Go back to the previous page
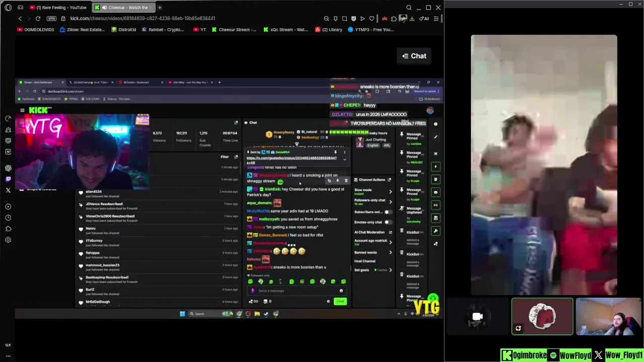This screenshot has width=644, height=362. 20,19
